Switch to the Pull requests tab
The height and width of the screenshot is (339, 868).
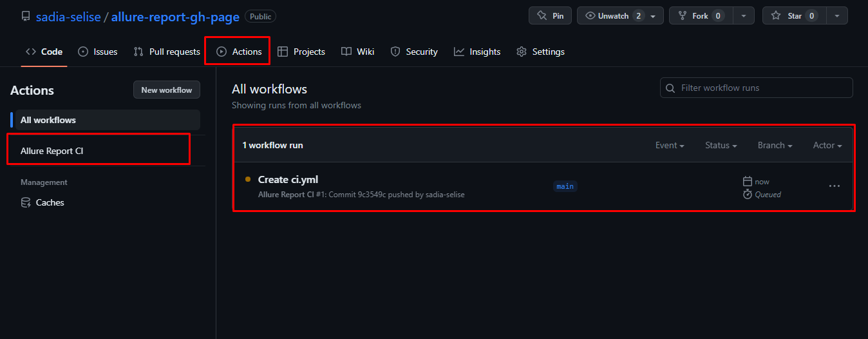pyautogui.click(x=167, y=52)
